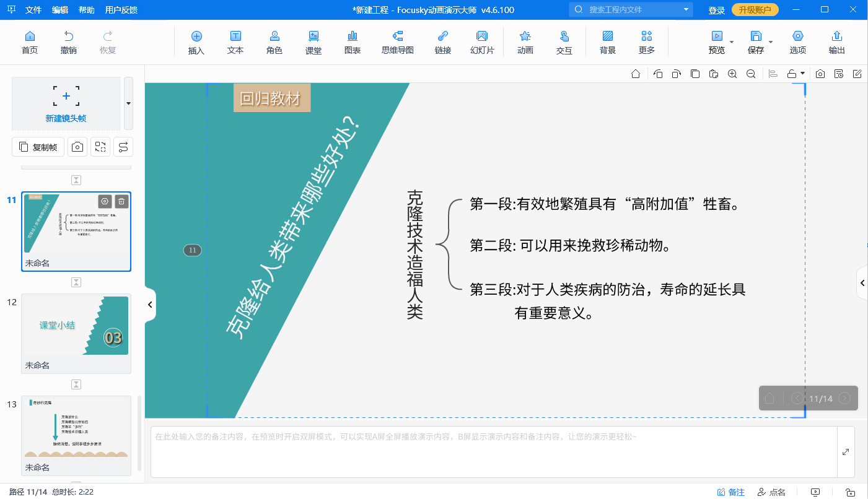The height and width of the screenshot is (499, 868).
Task: Export with the 输出 button
Action: click(837, 43)
